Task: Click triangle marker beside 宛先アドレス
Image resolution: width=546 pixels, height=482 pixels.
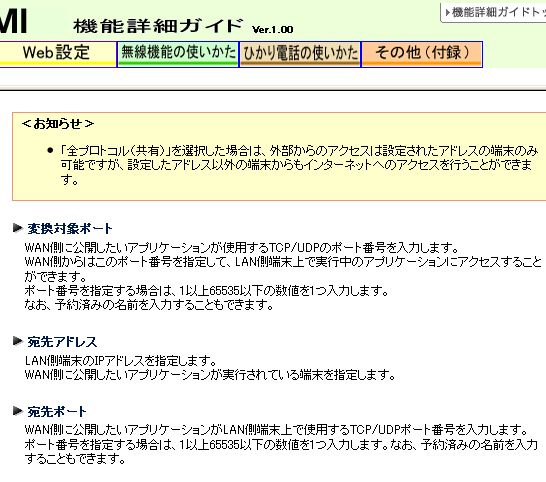Action: [x=18, y=341]
